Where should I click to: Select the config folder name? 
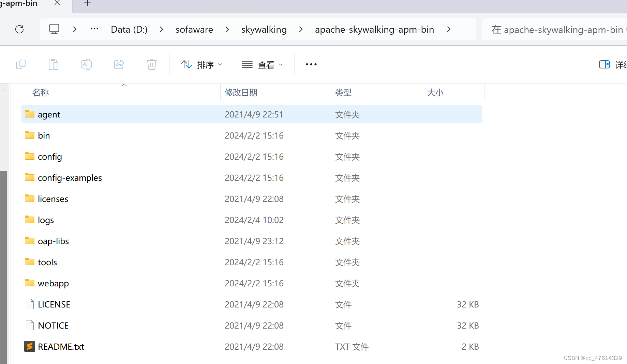point(50,157)
